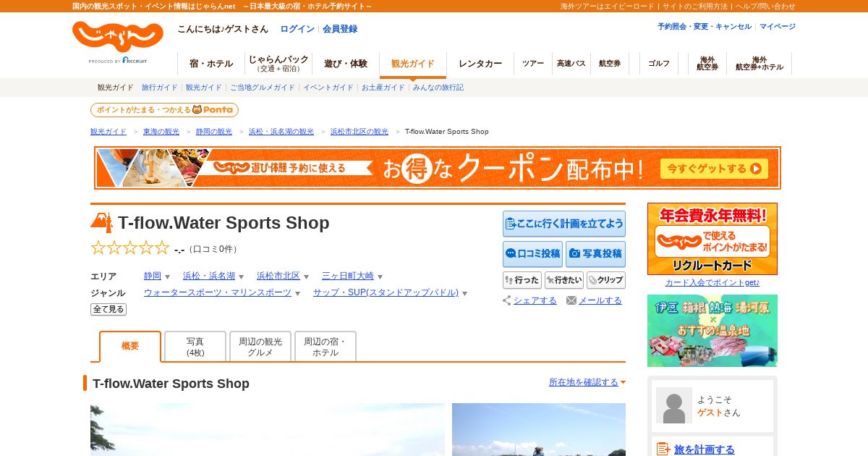Viewport: 868px width, 456px height.
Task: Click 浜松・浜名湖の観光 breadcrumb link
Action: tap(281, 132)
